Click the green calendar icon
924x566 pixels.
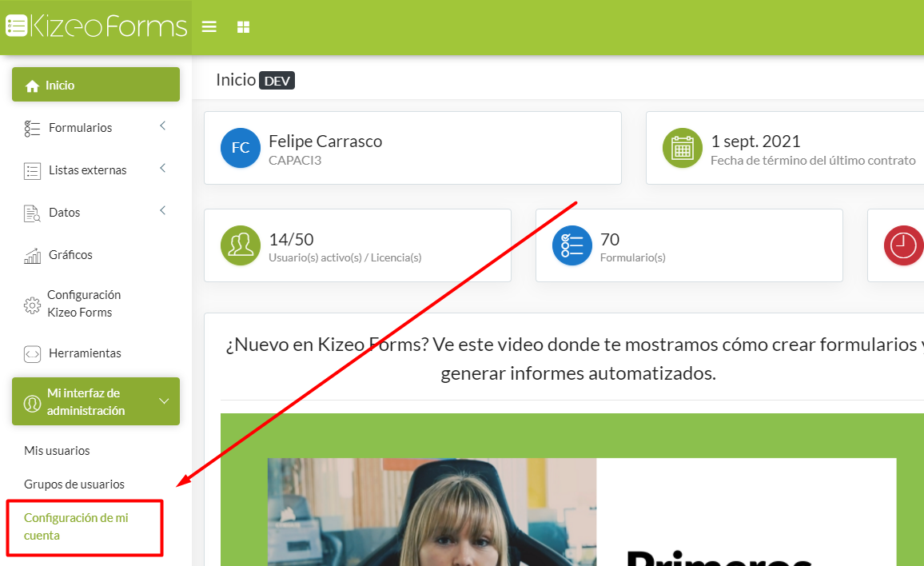tap(683, 147)
